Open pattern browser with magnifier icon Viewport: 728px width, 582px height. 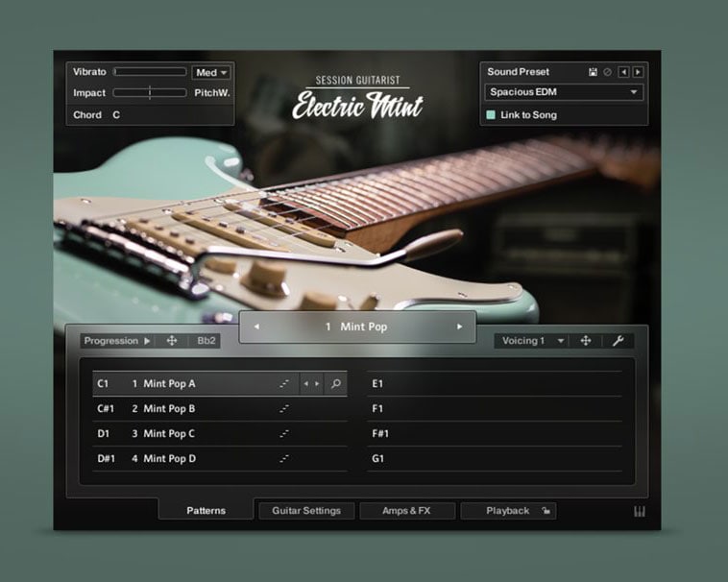click(335, 384)
